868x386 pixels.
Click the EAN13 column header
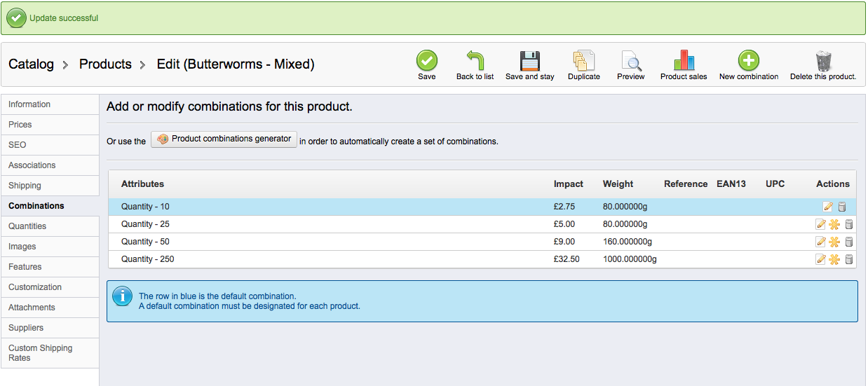[x=731, y=184]
